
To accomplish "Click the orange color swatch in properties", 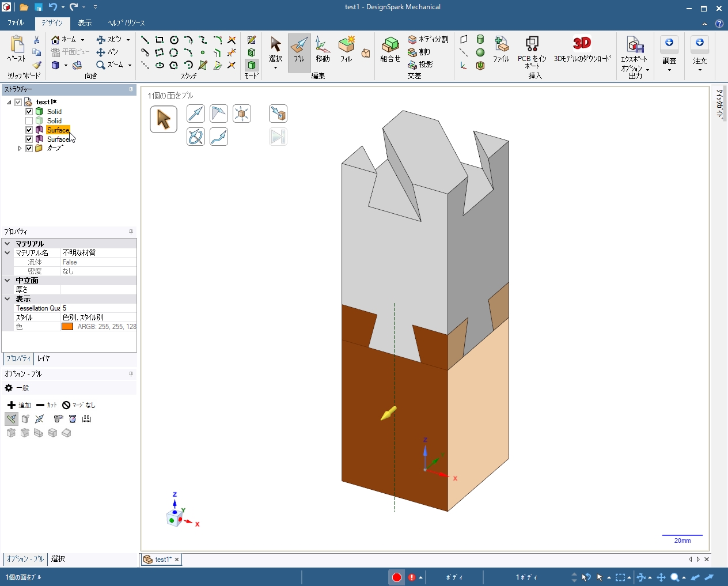I will (x=67, y=327).
